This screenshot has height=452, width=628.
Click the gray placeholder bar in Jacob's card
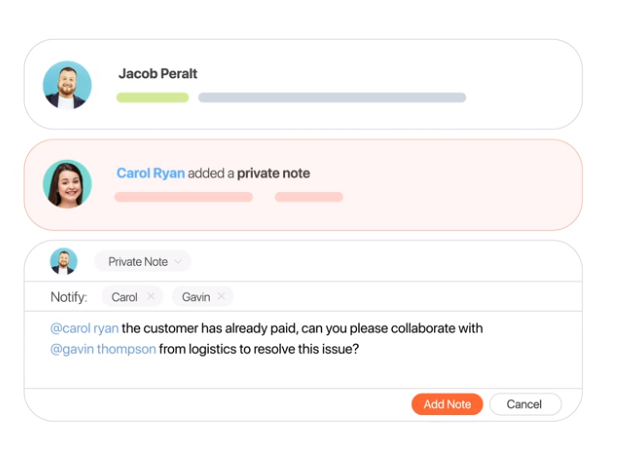pyautogui.click(x=332, y=97)
